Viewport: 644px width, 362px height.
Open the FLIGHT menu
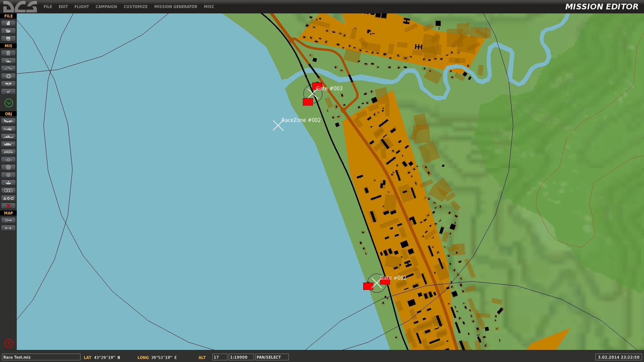click(x=82, y=7)
